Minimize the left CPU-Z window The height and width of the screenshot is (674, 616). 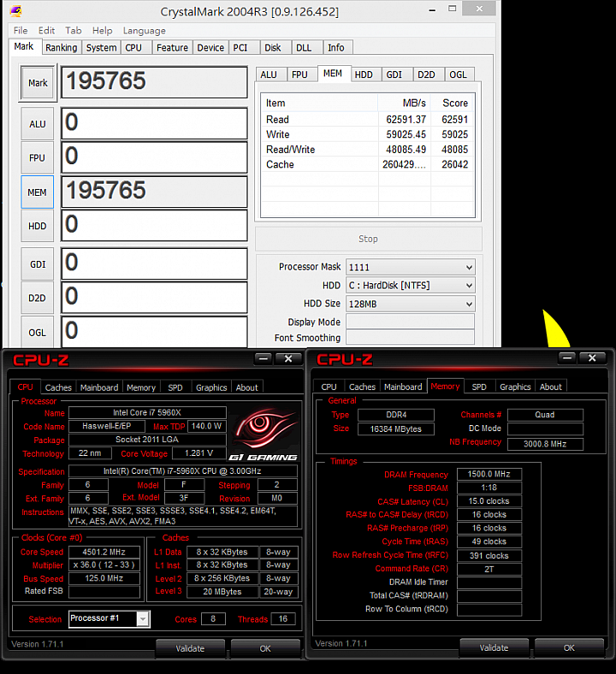pos(263,358)
